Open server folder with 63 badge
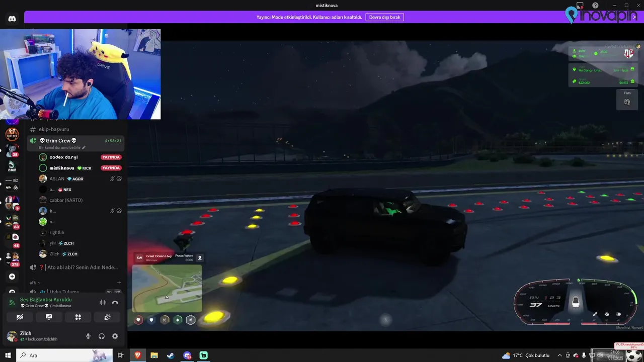Screen dimensions: 644x362 click(12, 222)
